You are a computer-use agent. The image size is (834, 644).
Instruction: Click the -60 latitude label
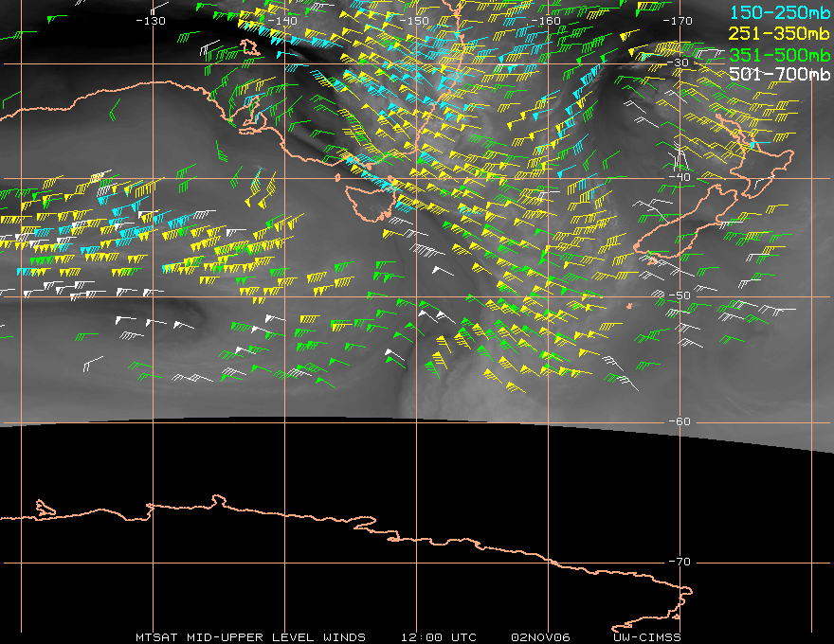[x=680, y=422]
